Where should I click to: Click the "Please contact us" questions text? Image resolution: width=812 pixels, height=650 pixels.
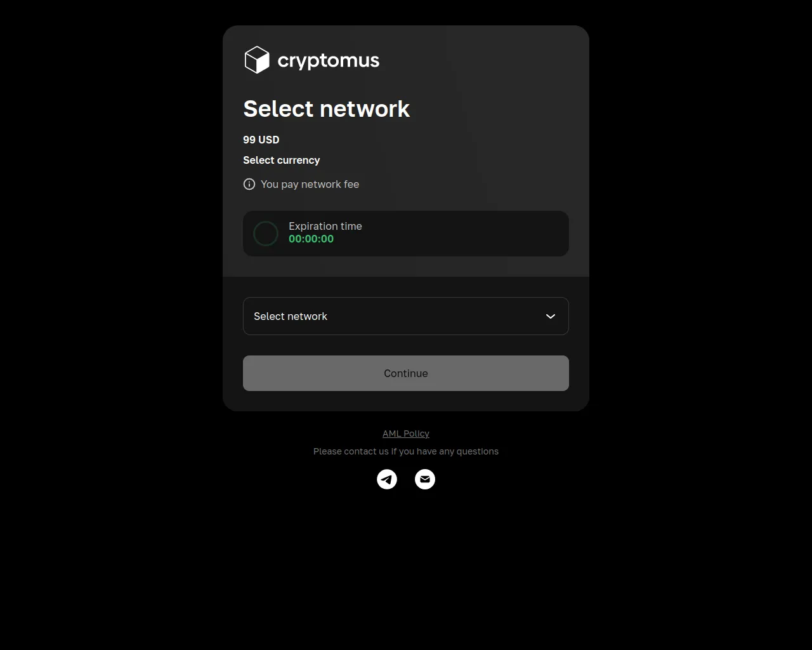[x=406, y=451]
